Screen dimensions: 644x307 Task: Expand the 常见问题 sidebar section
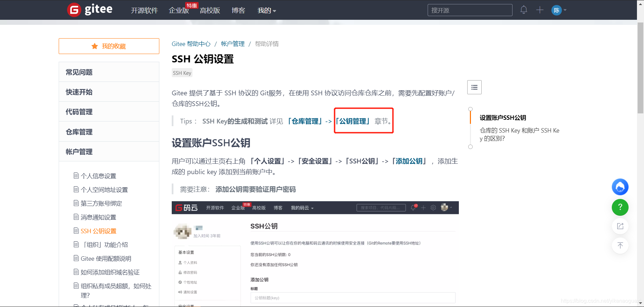pos(109,72)
